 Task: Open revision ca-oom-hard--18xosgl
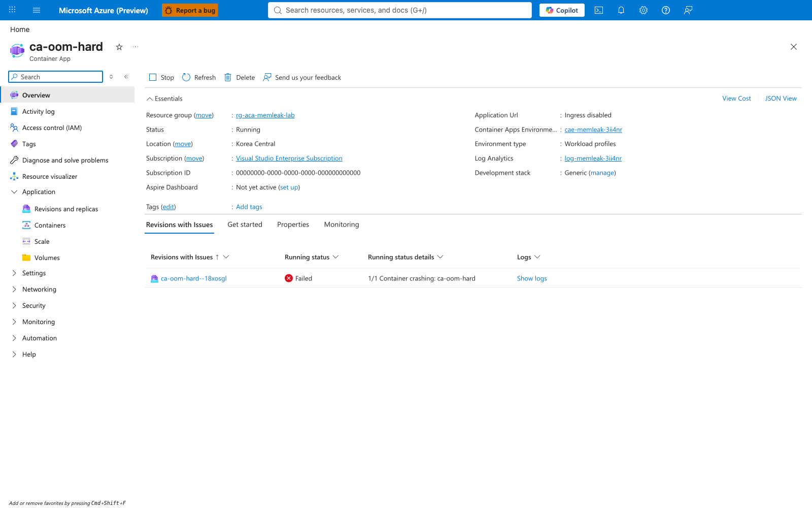click(193, 278)
